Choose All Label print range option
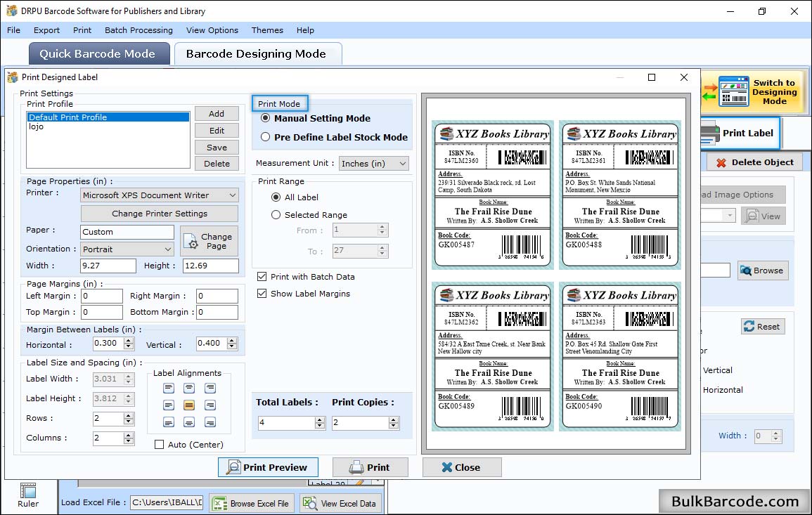Image resolution: width=812 pixels, height=515 pixels. (x=276, y=197)
